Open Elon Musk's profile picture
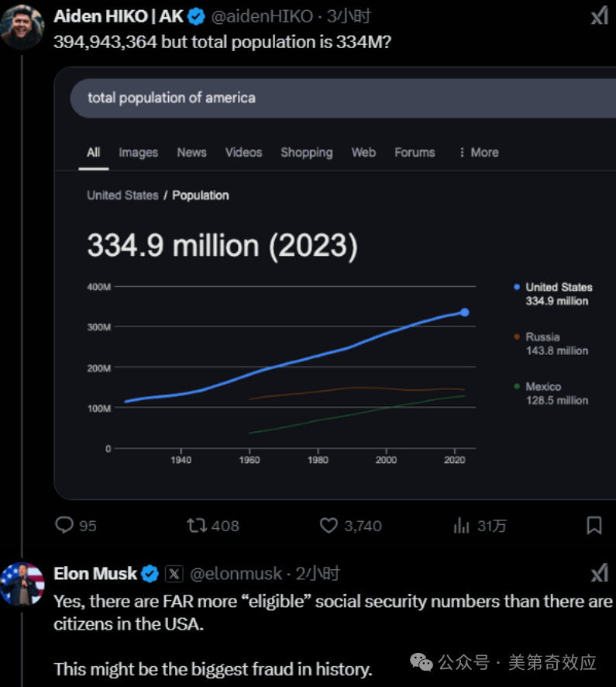 click(x=22, y=584)
